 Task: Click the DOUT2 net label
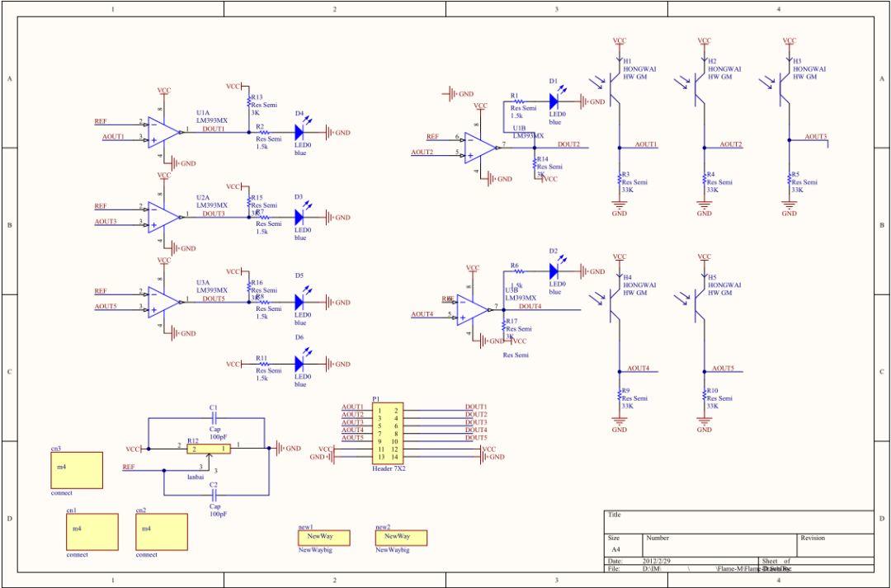coord(568,144)
